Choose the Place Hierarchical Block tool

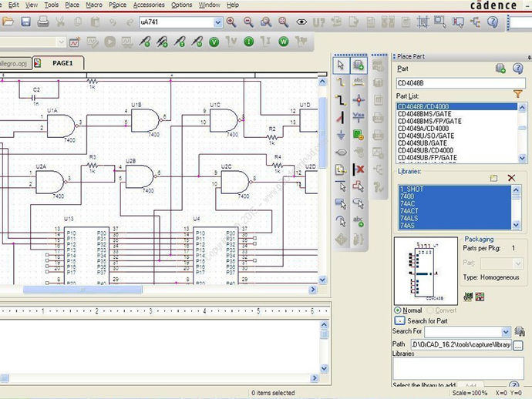(x=359, y=135)
